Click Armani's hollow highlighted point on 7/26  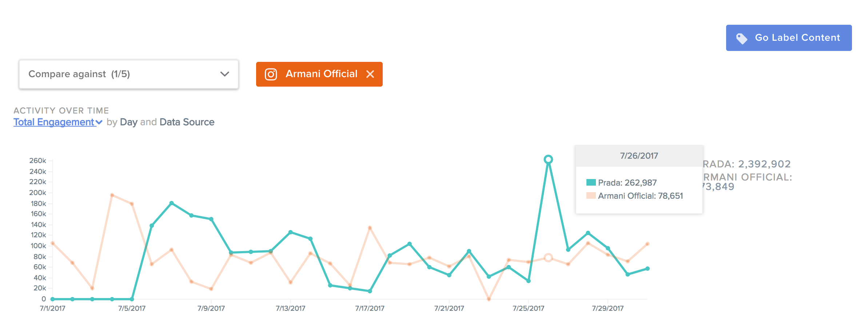548,258
